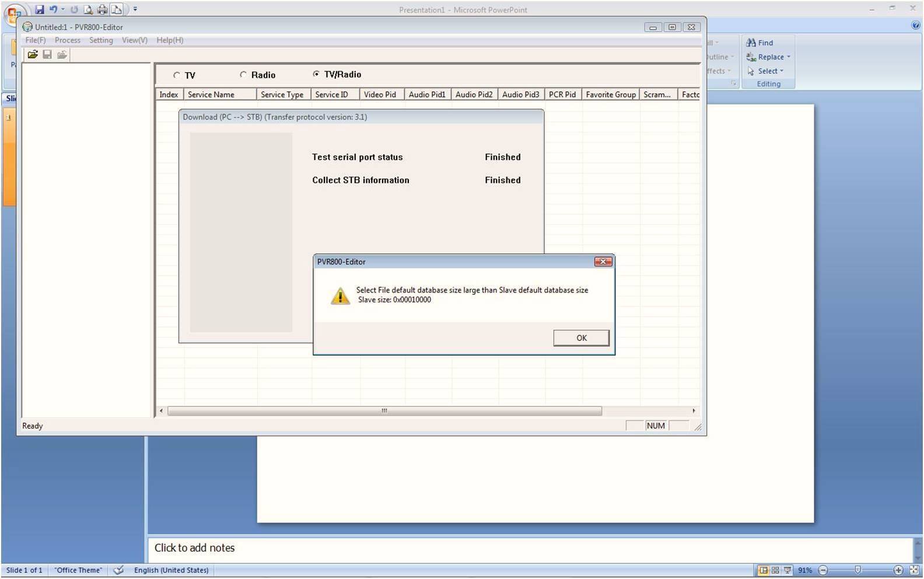This screenshot has width=924, height=579.
Task: Click the Print Preview icon in quick access toolbar
Action: [88, 9]
